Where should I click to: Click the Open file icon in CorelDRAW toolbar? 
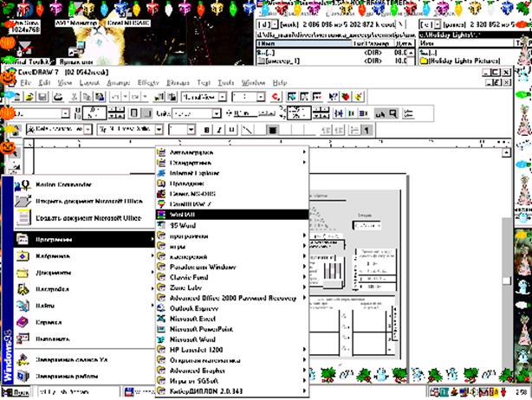pyautogui.click(x=29, y=97)
